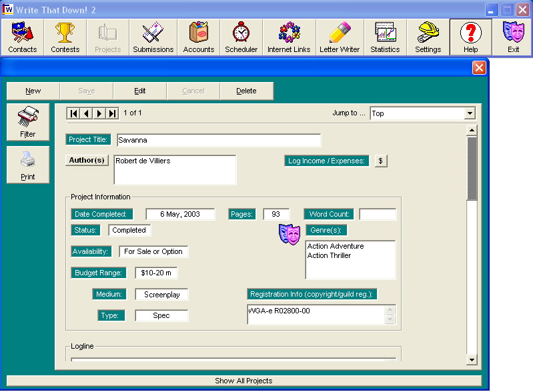
Task: Click the Budget Range field
Action: [156, 273]
